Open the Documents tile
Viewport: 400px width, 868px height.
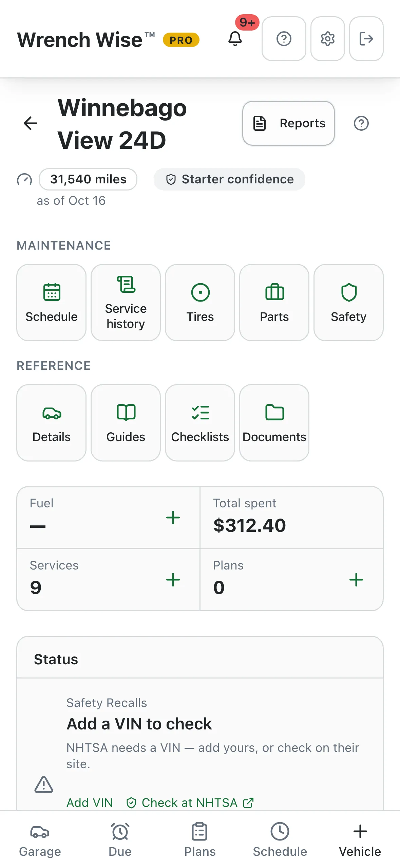click(x=274, y=423)
